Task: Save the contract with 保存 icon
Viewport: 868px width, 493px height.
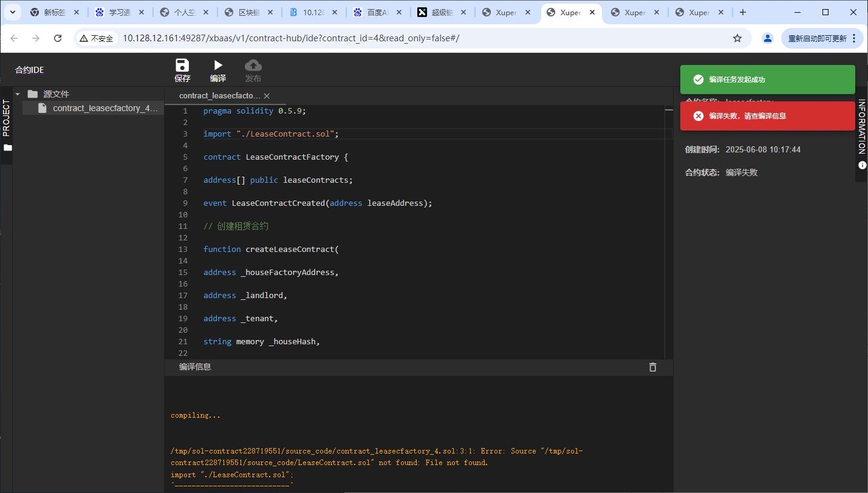Action: coord(182,66)
